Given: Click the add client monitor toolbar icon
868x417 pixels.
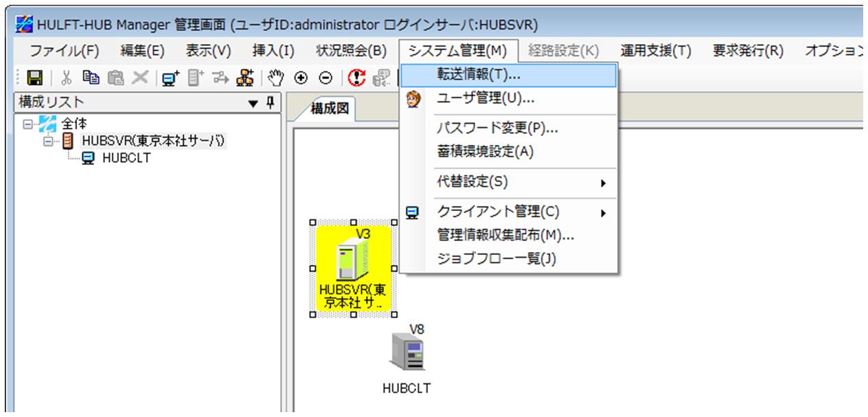Looking at the screenshot, I should pyautogui.click(x=168, y=78).
